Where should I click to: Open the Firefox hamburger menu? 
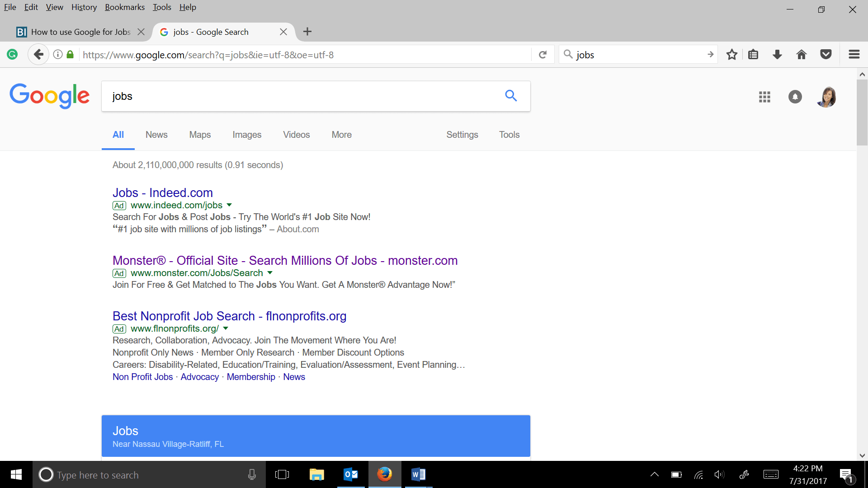click(x=854, y=54)
